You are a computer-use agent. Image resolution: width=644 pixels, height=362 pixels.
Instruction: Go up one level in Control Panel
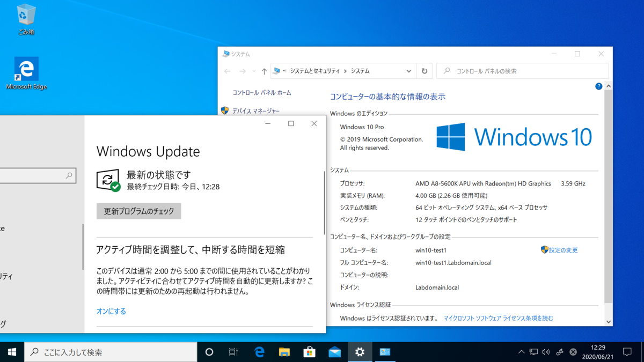pos(264,71)
